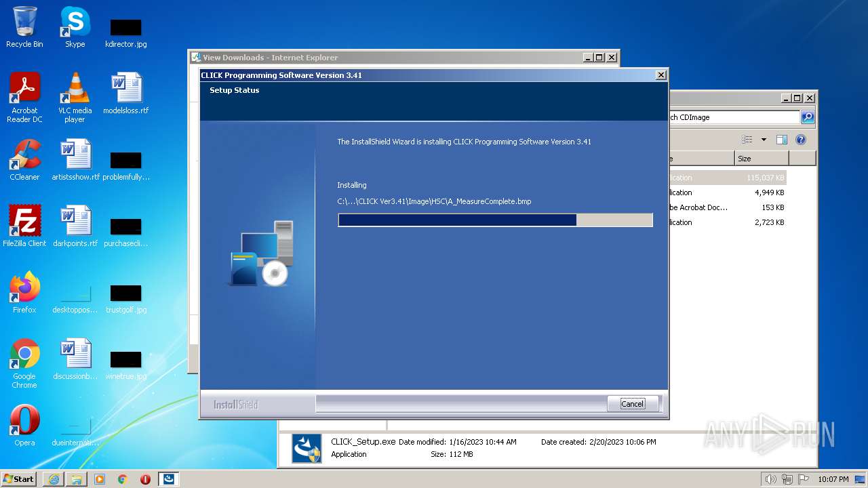Close the CLICK Programming Software installer window
This screenshot has height=488, width=868.
point(661,75)
